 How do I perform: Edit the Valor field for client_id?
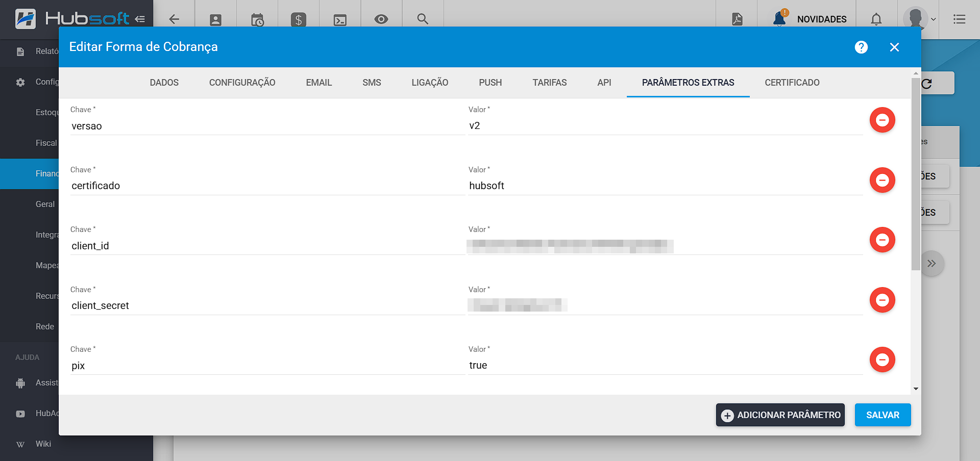pyautogui.click(x=665, y=246)
